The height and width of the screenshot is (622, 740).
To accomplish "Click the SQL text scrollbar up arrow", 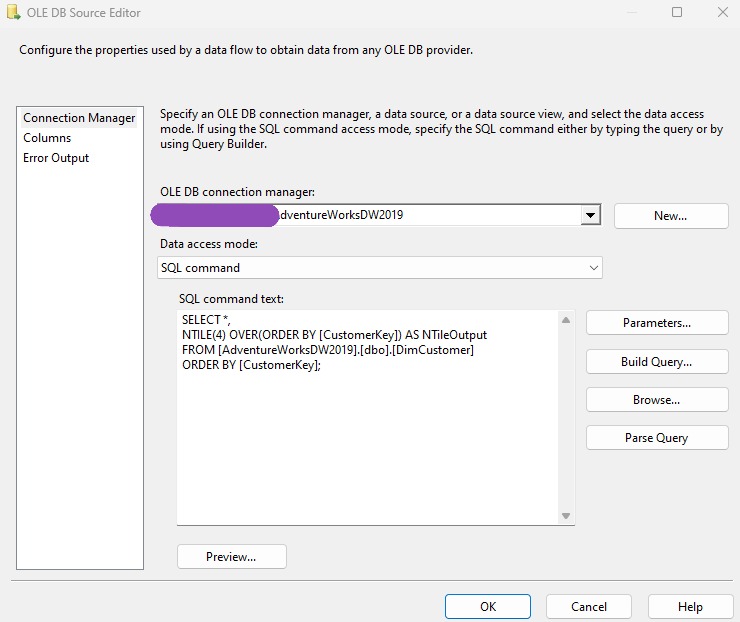I will coord(566,320).
